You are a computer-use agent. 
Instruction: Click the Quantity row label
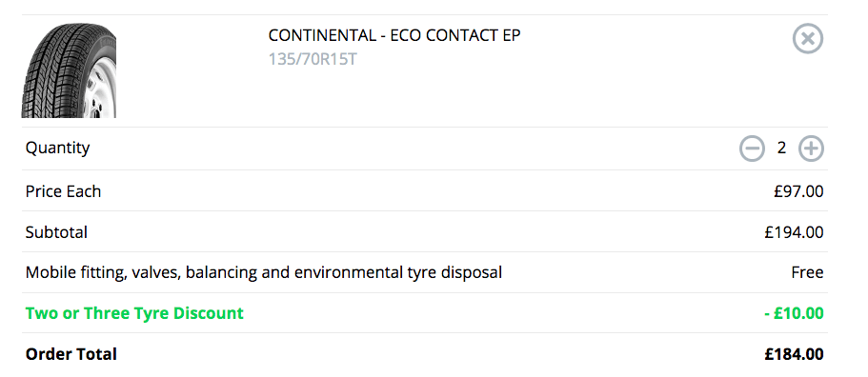57,149
